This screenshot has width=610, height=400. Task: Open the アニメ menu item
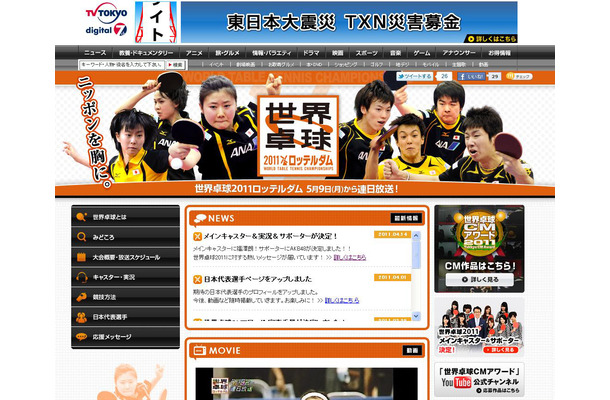pos(194,53)
